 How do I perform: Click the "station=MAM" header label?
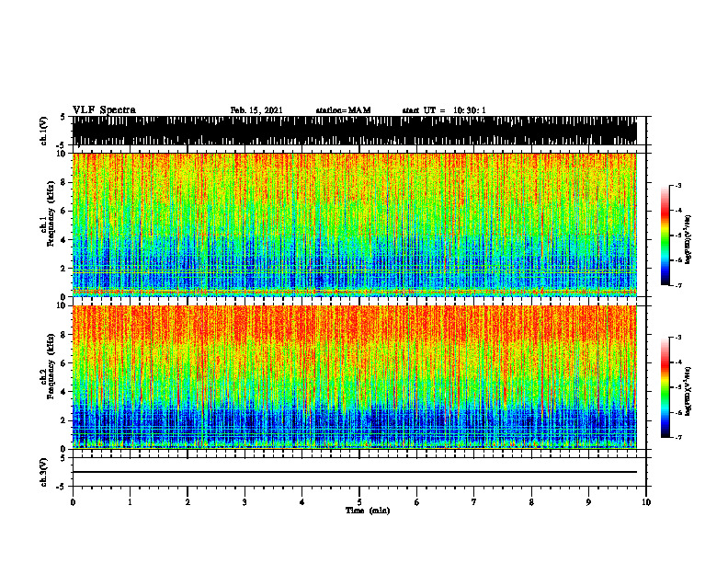343,110
